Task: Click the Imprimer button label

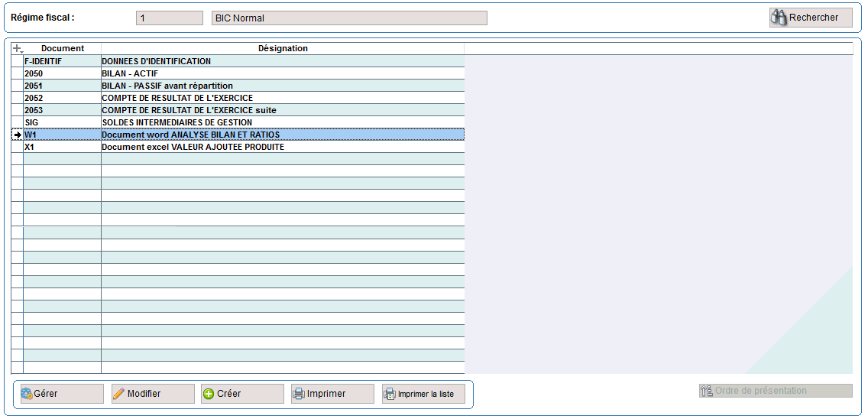Action: click(x=326, y=394)
